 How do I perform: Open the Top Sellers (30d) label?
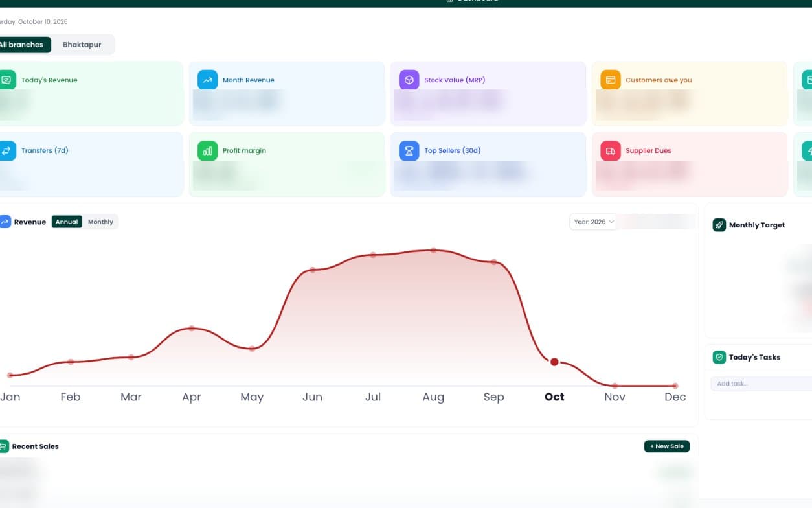tap(453, 150)
